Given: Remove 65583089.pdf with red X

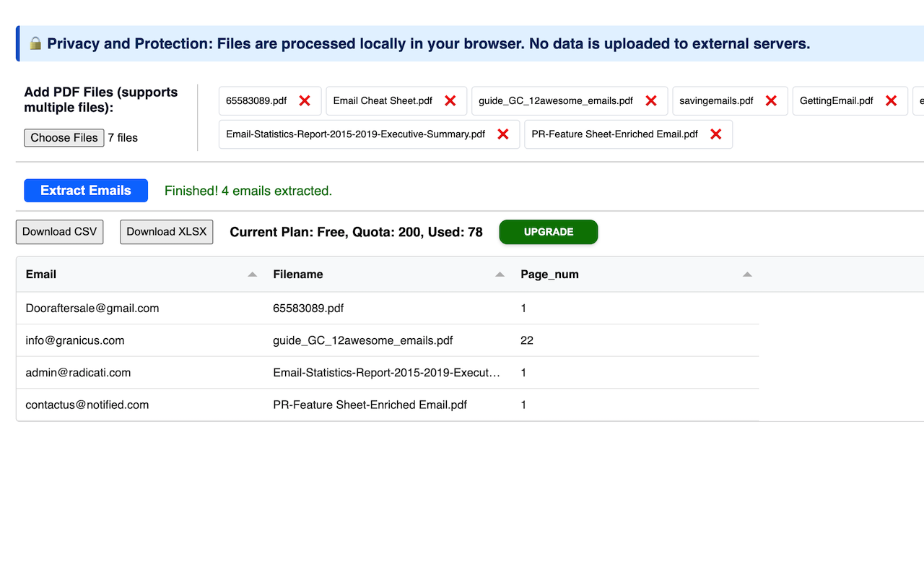Looking at the screenshot, I should [305, 101].
